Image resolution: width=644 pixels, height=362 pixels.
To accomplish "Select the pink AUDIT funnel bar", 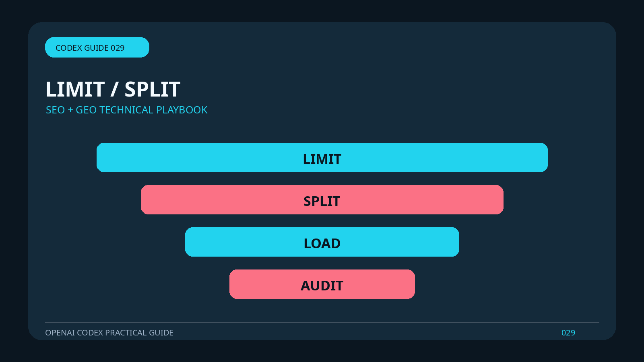I will [322, 284].
